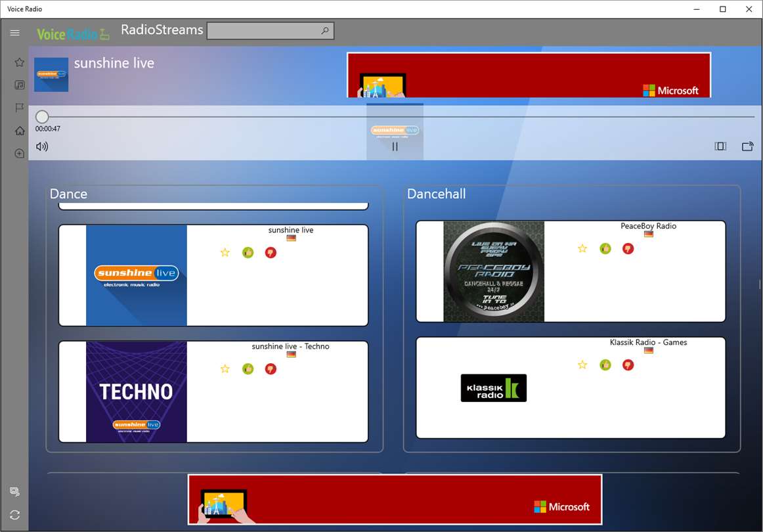Click the Dance category heading
Viewport: 763px width, 532px height.
point(68,194)
